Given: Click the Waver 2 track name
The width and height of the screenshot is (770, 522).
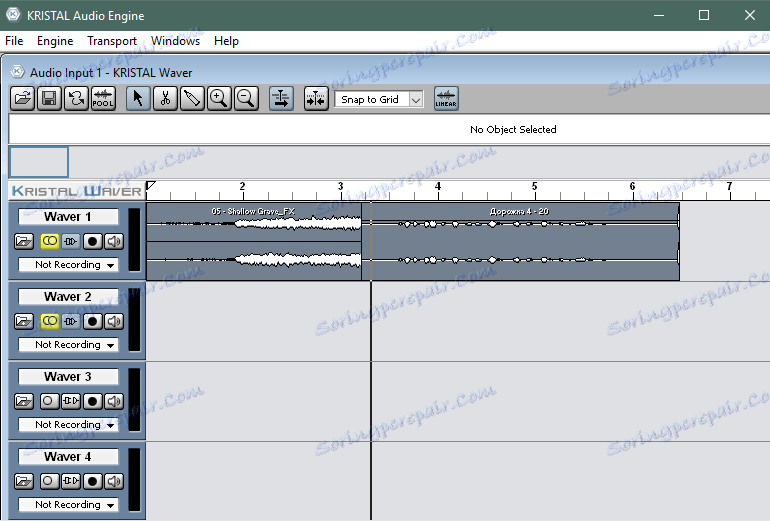Looking at the screenshot, I should [x=68, y=297].
